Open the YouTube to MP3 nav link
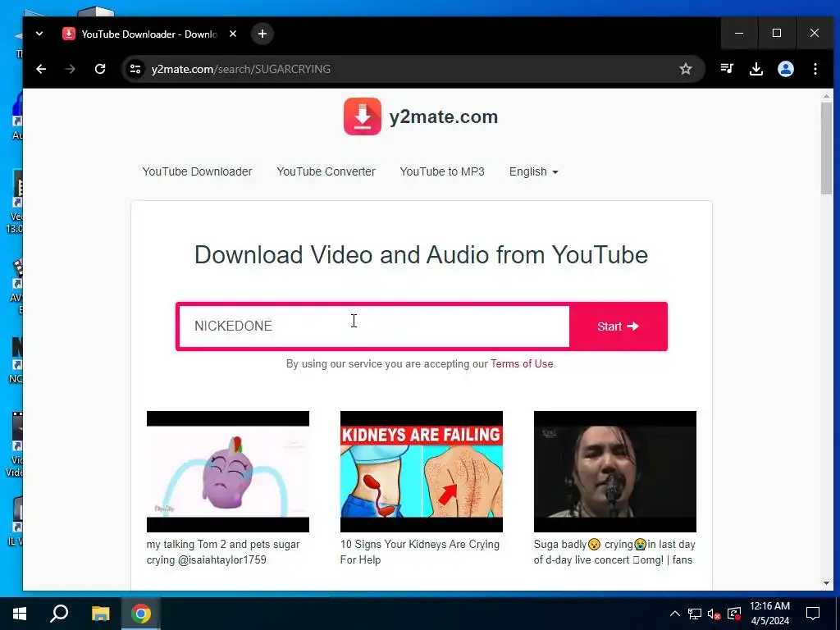 click(442, 171)
